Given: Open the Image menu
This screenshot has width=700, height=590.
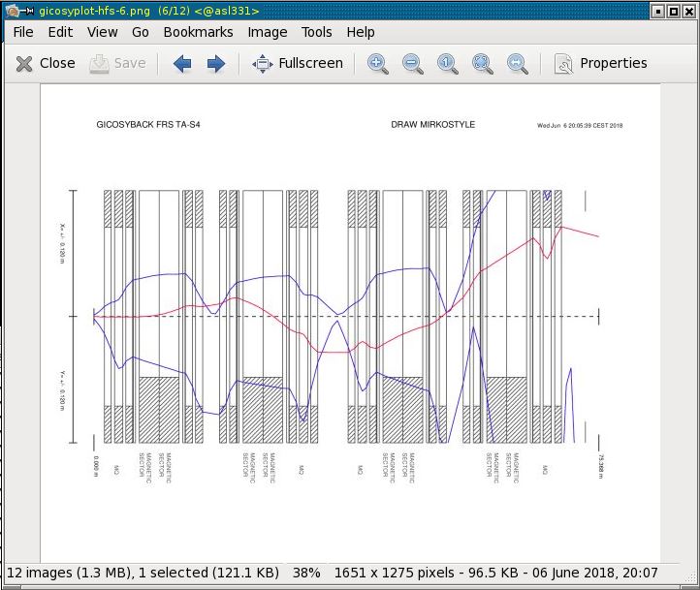Looking at the screenshot, I should [267, 32].
